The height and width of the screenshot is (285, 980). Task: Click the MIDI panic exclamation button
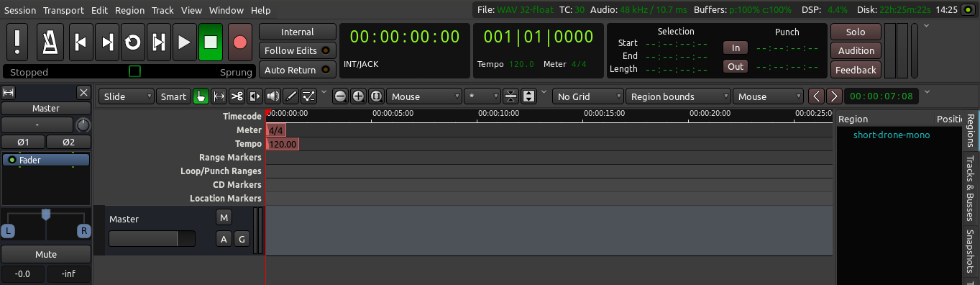click(18, 42)
